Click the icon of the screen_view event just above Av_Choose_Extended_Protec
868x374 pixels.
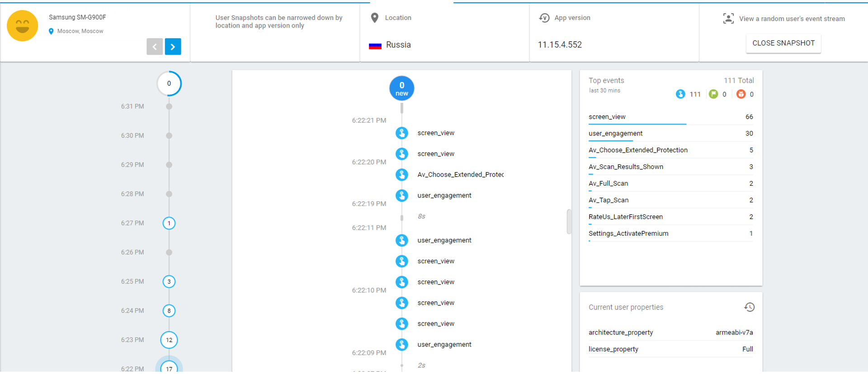(402, 154)
